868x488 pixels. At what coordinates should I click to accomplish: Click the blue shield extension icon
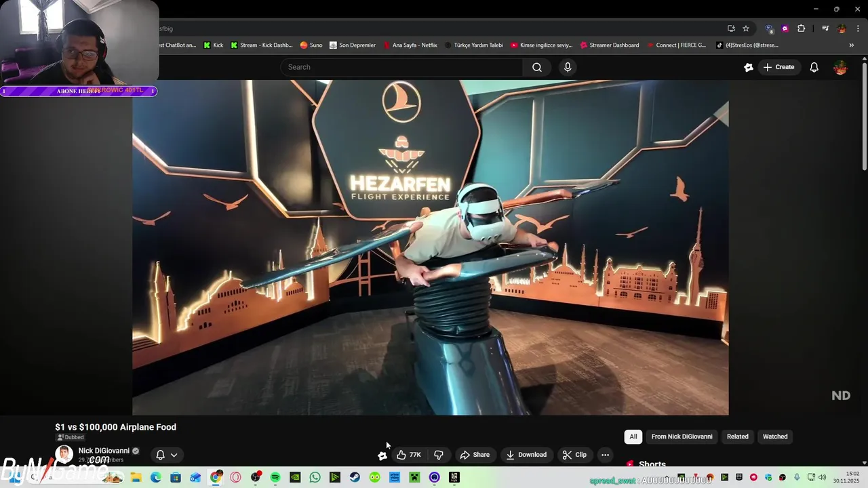coord(769,28)
